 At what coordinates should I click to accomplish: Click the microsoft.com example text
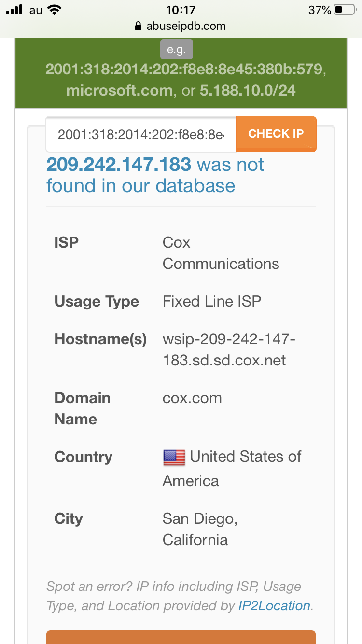click(119, 90)
